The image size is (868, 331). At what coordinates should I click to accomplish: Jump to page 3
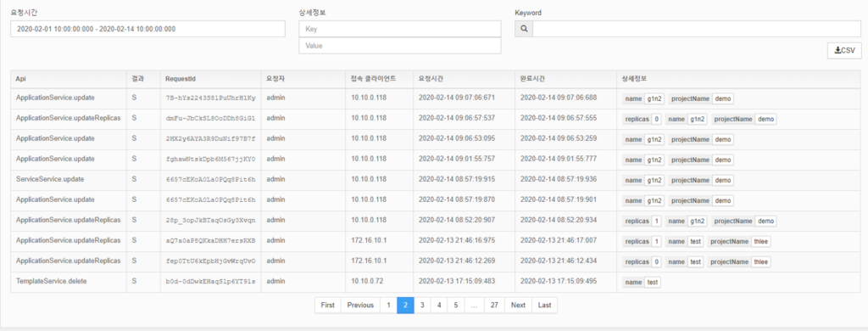coord(422,305)
